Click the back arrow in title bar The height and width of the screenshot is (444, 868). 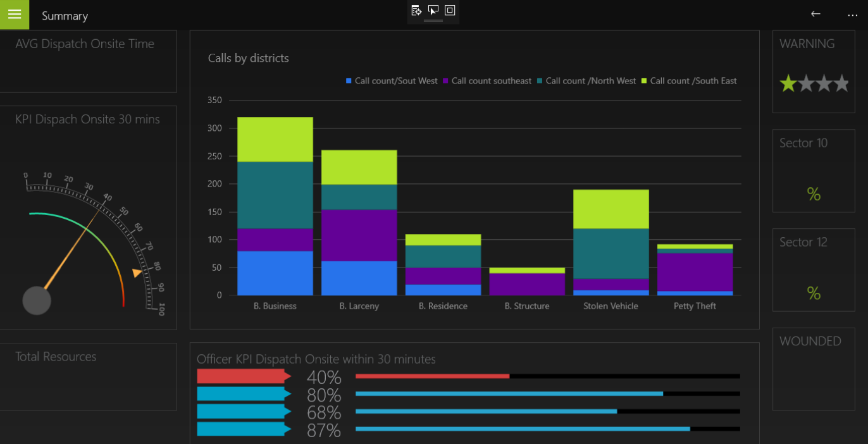coord(815,15)
